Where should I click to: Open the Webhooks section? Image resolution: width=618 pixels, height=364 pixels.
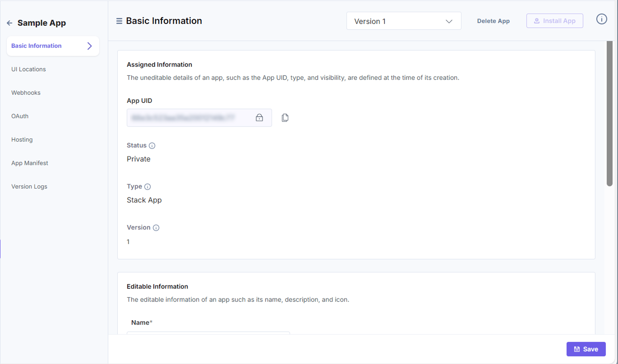(26, 93)
